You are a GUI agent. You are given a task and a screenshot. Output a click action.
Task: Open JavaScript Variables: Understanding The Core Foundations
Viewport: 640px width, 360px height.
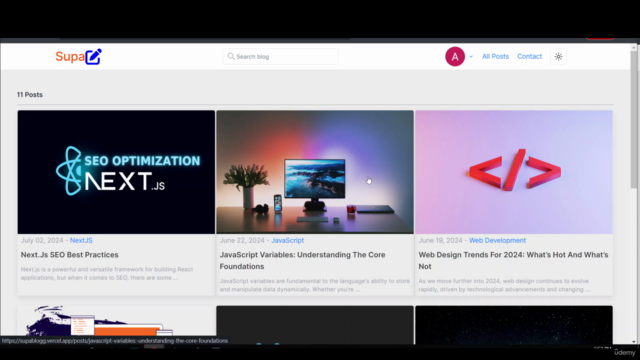tap(302, 260)
